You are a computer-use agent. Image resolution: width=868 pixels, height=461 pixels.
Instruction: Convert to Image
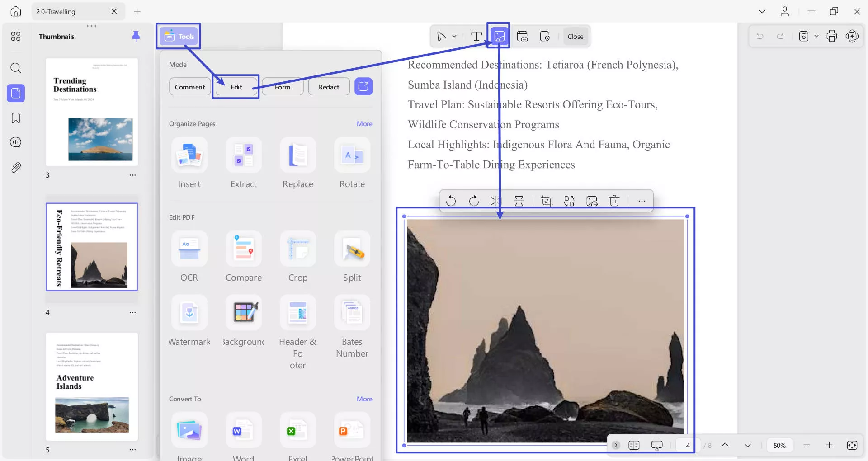(189, 437)
